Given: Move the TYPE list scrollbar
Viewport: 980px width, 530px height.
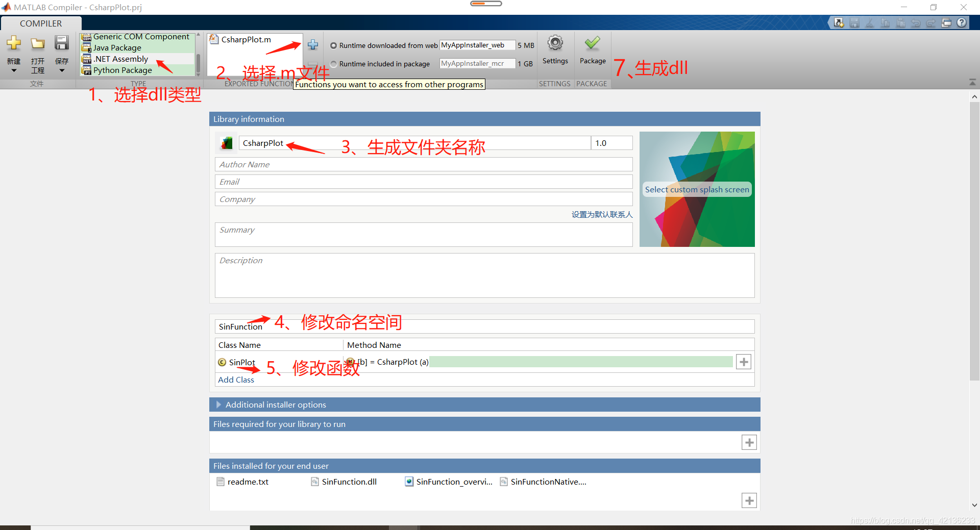Looking at the screenshot, I should tap(198, 64).
